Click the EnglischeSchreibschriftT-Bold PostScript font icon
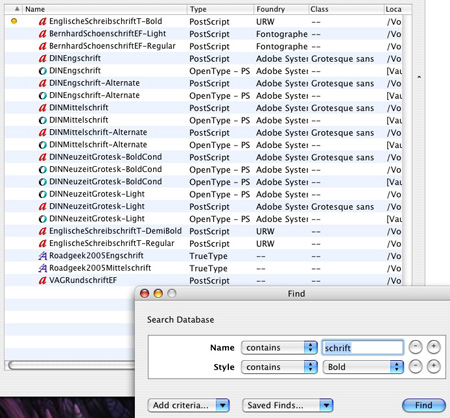The image size is (450, 418). (42, 22)
